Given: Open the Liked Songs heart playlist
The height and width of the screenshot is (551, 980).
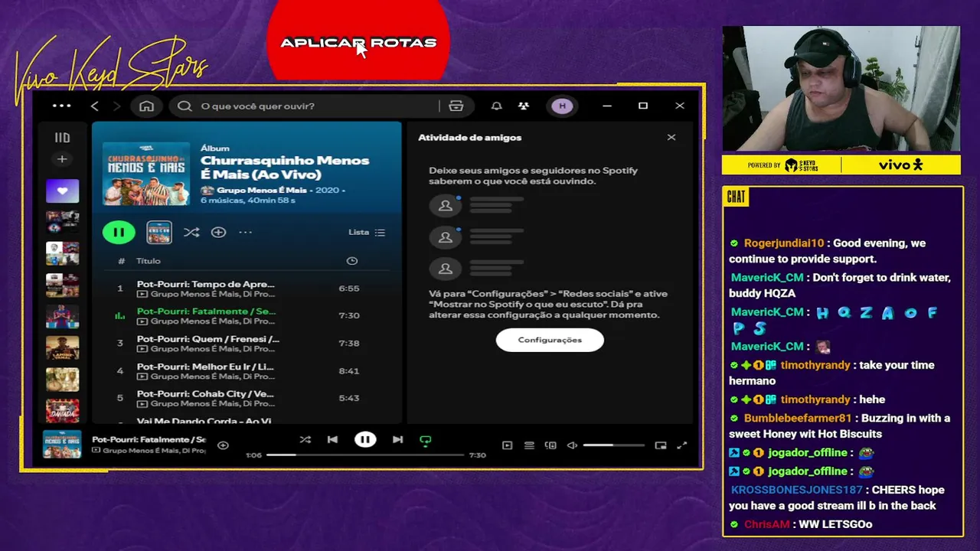Looking at the screenshot, I should (62, 191).
